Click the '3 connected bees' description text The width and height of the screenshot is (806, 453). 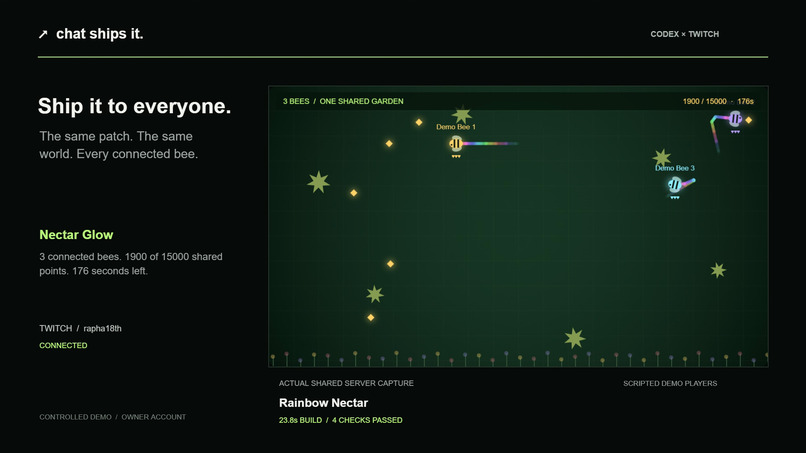pyautogui.click(x=131, y=264)
